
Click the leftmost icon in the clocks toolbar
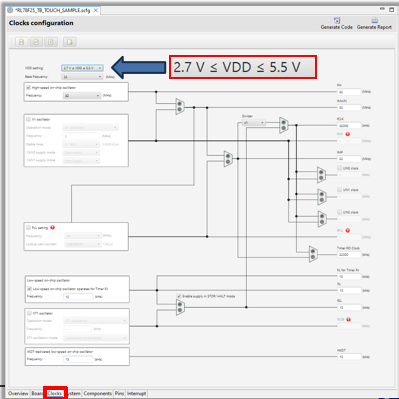coord(22,42)
